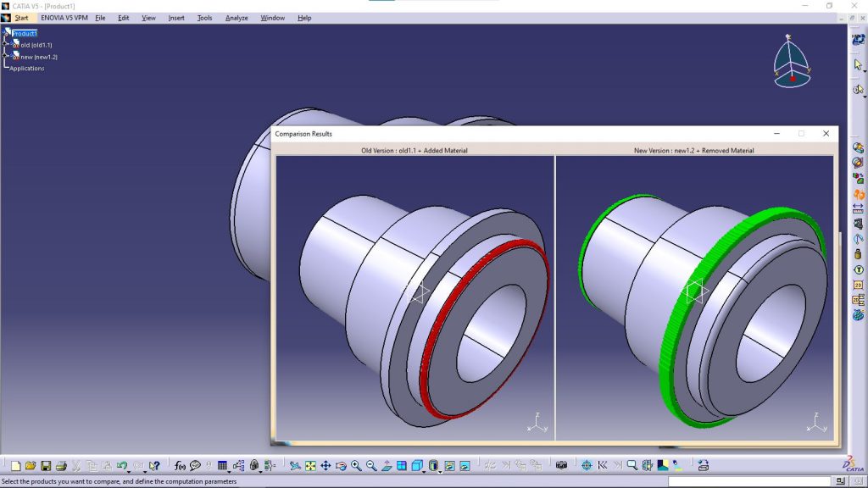Click 'Old Version : old1.1 + Added Material' label
This screenshot has height=488, width=868.
414,151
